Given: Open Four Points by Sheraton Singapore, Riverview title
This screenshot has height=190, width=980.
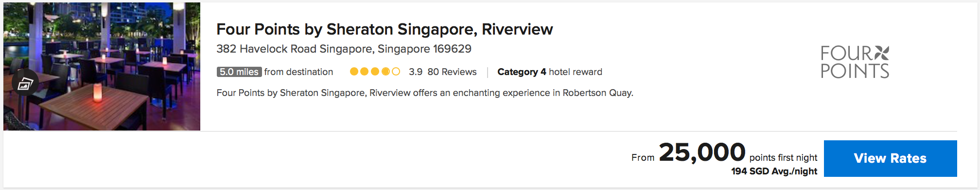Looking at the screenshot, I should 385,29.
